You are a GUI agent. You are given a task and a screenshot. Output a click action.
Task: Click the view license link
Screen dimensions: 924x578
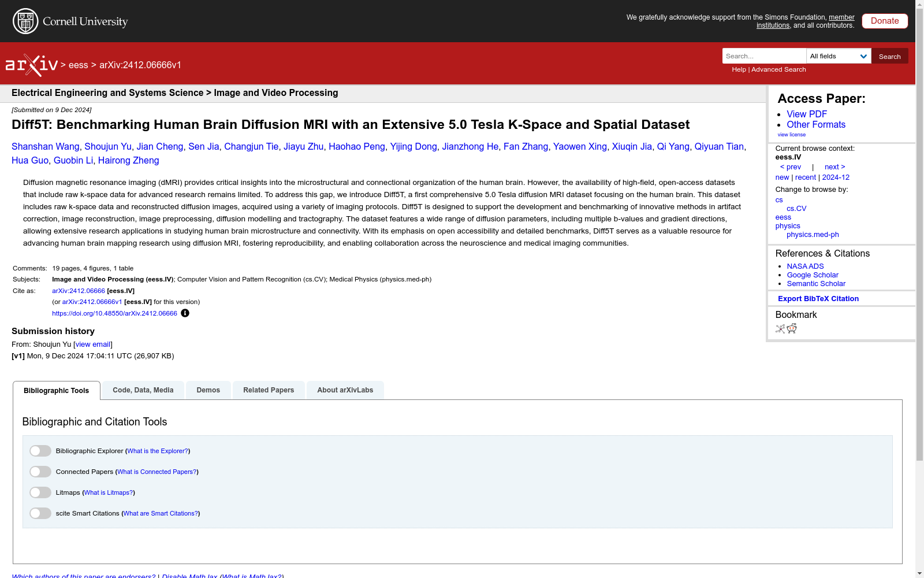click(x=792, y=135)
